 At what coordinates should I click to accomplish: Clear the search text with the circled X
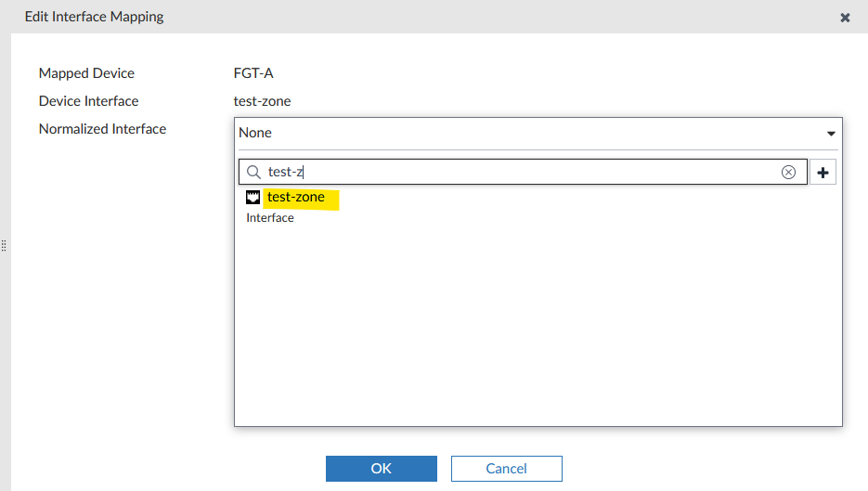[788, 172]
